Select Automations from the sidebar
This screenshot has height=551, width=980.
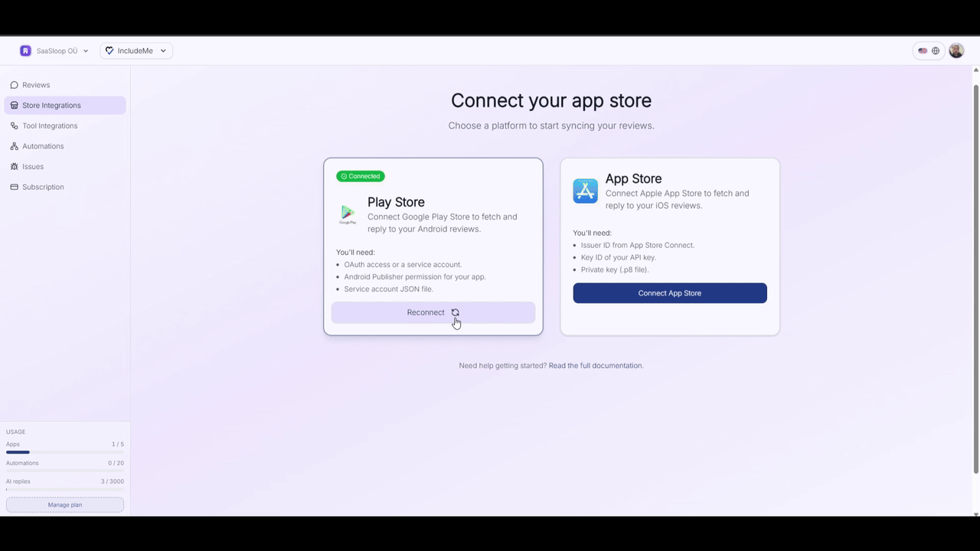pos(43,146)
